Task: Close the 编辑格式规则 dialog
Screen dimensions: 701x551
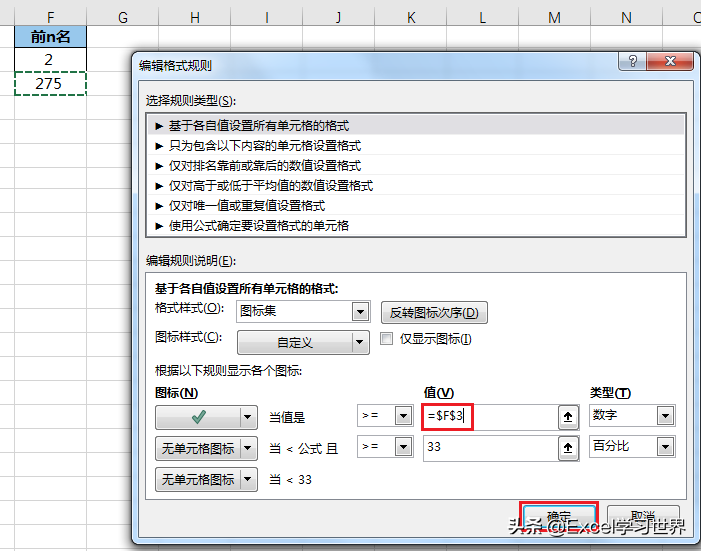Action: pos(670,61)
